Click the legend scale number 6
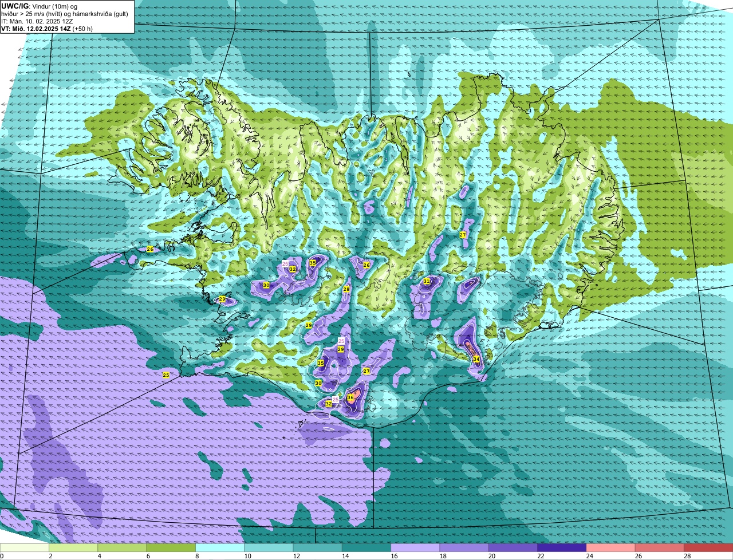The width and height of the screenshot is (733, 560). pyautogui.click(x=148, y=556)
